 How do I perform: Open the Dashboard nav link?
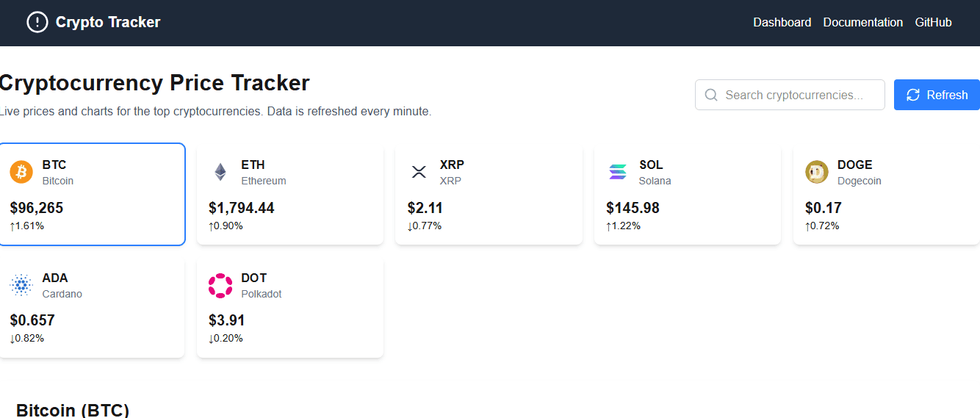[782, 22]
